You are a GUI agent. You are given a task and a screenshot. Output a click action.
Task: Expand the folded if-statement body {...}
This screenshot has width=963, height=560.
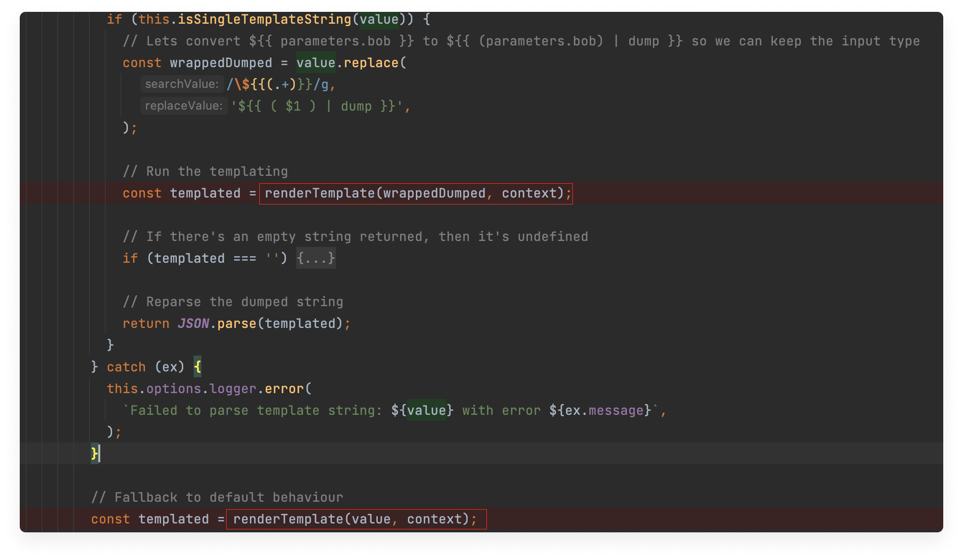click(315, 258)
